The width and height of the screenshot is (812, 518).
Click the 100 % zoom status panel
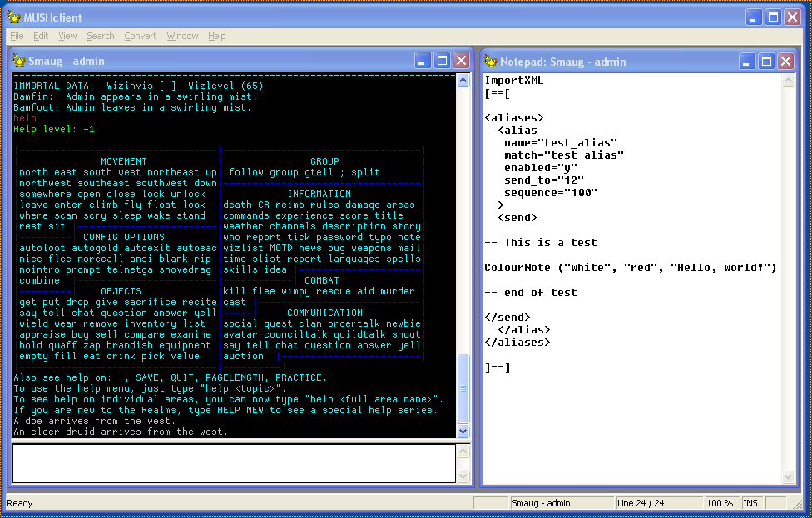[720, 503]
